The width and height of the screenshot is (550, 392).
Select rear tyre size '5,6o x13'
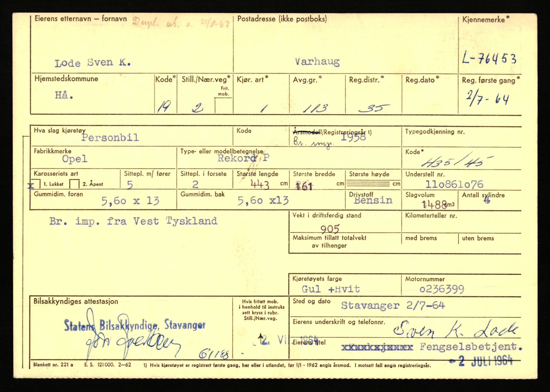263,200
